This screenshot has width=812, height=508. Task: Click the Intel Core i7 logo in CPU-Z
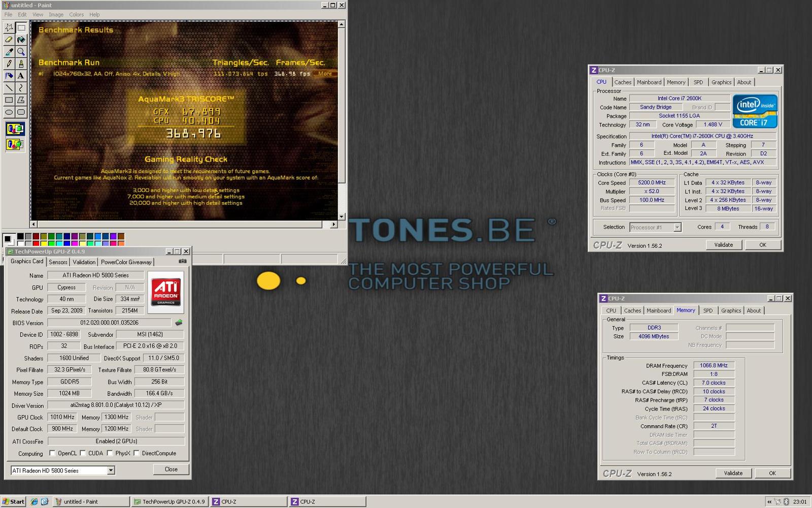(x=755, y=111)
